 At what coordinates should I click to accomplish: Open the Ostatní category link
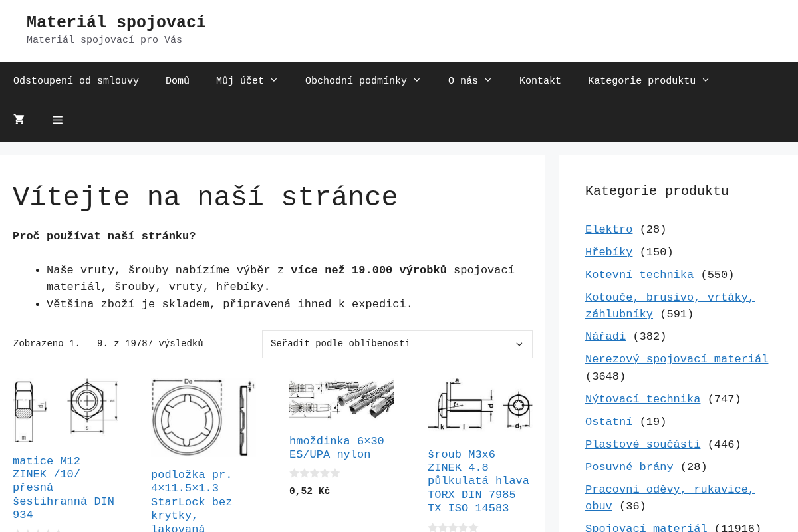coord(608,422)
